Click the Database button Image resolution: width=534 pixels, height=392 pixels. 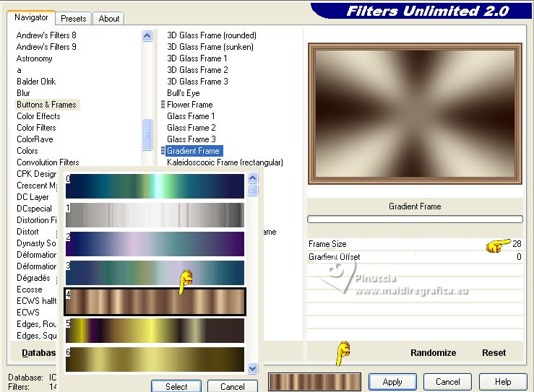coord(38,353)
